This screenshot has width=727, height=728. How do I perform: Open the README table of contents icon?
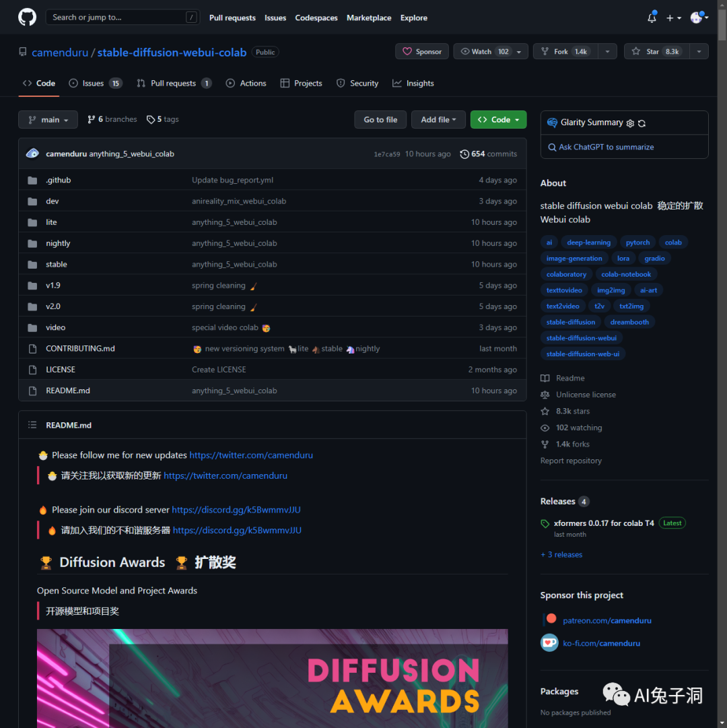click(x=32, y=425)
